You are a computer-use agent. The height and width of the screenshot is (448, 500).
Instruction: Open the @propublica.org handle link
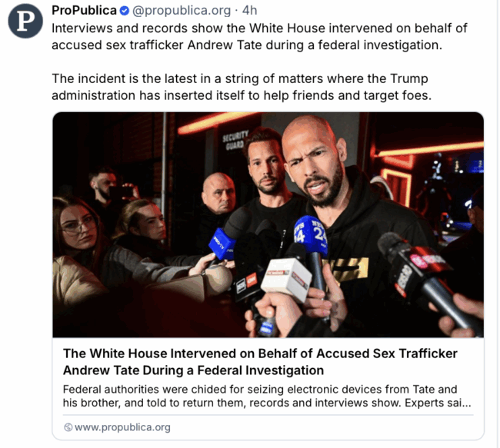(x=182, y=11)
